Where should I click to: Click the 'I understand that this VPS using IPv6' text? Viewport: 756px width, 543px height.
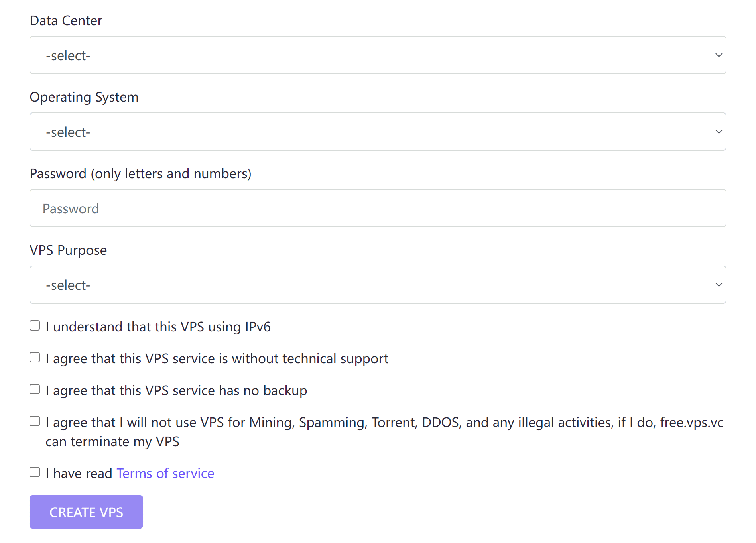coord(158,327)
